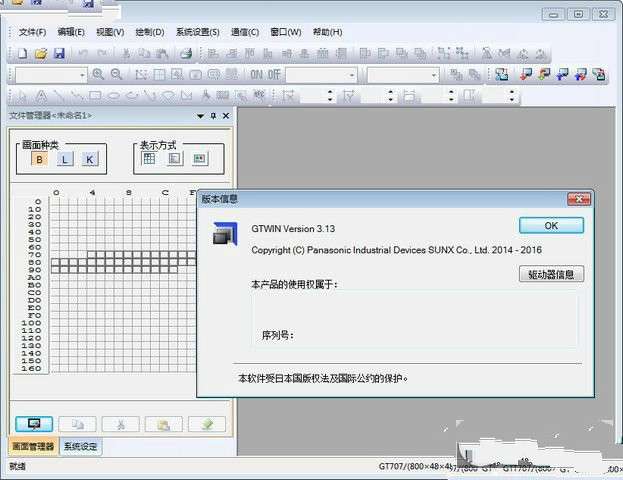Open the 通信(C) menu

coord(245,32)
